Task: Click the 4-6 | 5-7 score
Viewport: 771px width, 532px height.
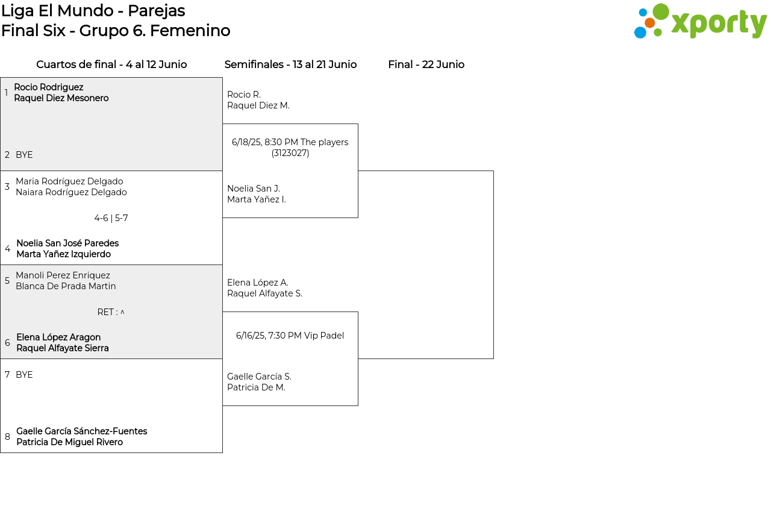Action: point(111,218)
